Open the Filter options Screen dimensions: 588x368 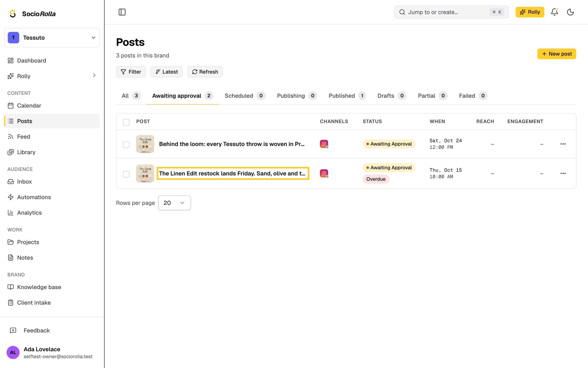[131, 72]
